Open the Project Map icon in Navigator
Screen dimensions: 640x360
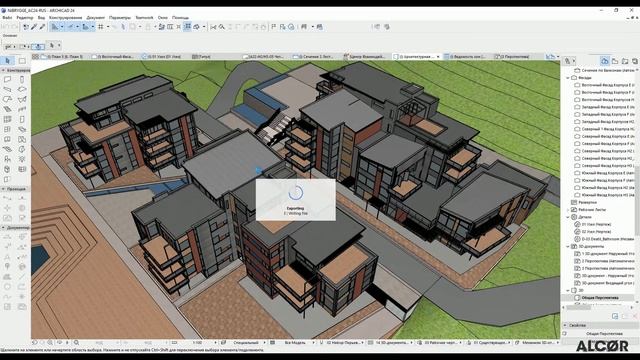604,61
